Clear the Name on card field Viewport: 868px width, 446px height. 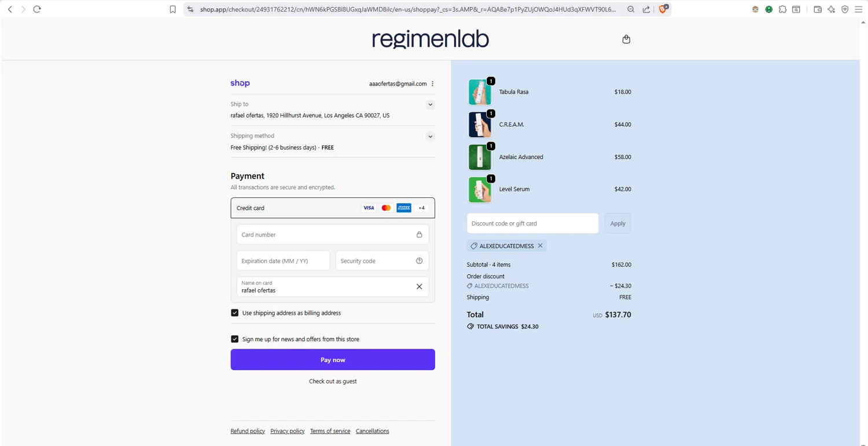click(x=420, y=286)
